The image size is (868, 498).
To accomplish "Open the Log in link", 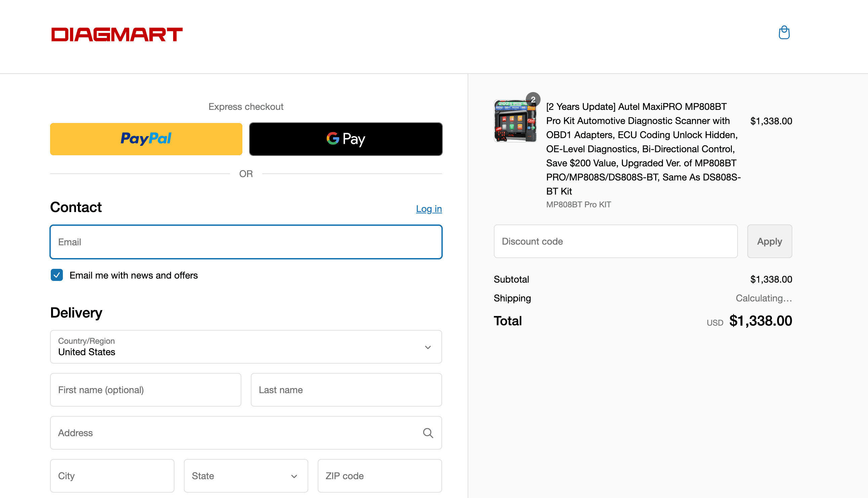I will [x=429, y=209].
